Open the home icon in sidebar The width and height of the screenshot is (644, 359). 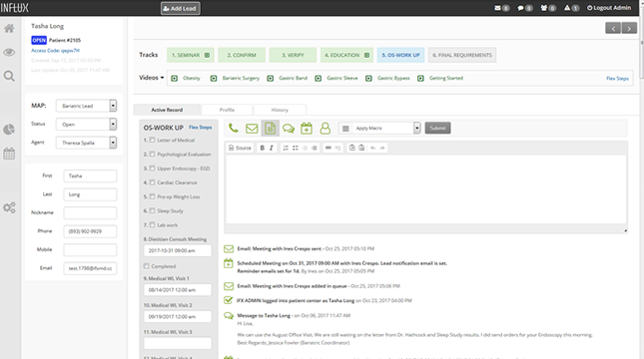coord(9,28)
